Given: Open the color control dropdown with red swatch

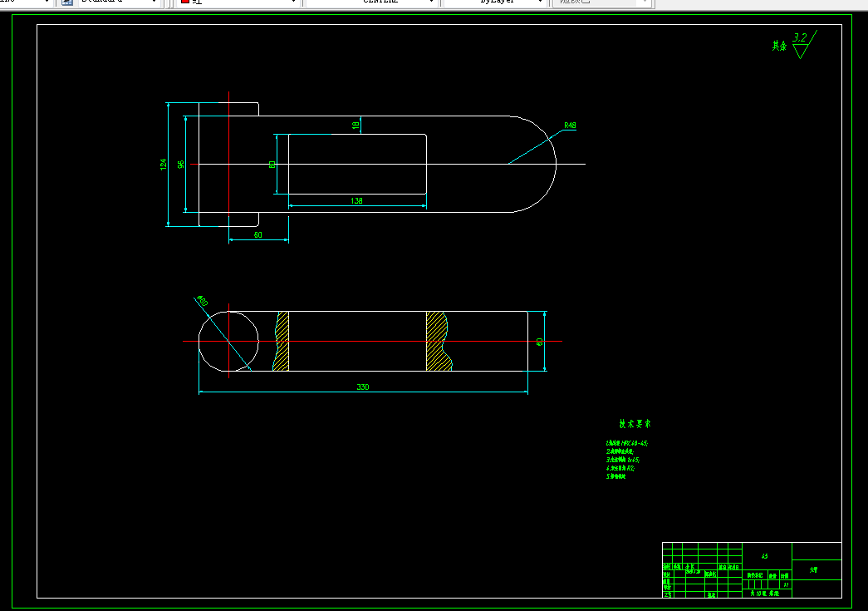Looking at the screenshot, I should (238, 2).
